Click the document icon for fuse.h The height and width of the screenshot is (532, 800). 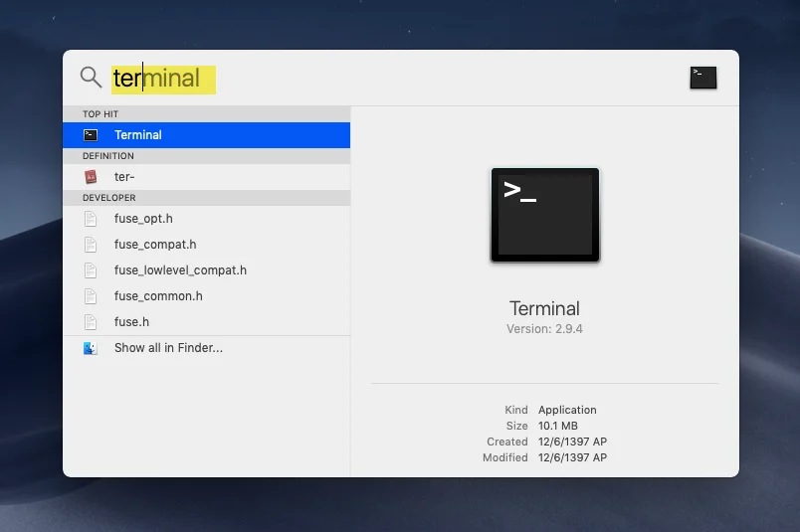91,322
